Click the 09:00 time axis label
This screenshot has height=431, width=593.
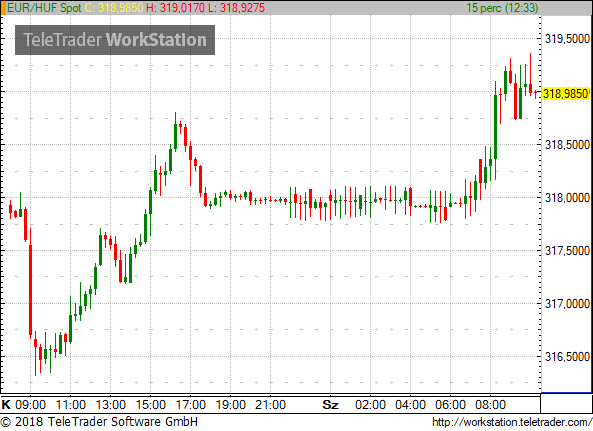point(30,405)
